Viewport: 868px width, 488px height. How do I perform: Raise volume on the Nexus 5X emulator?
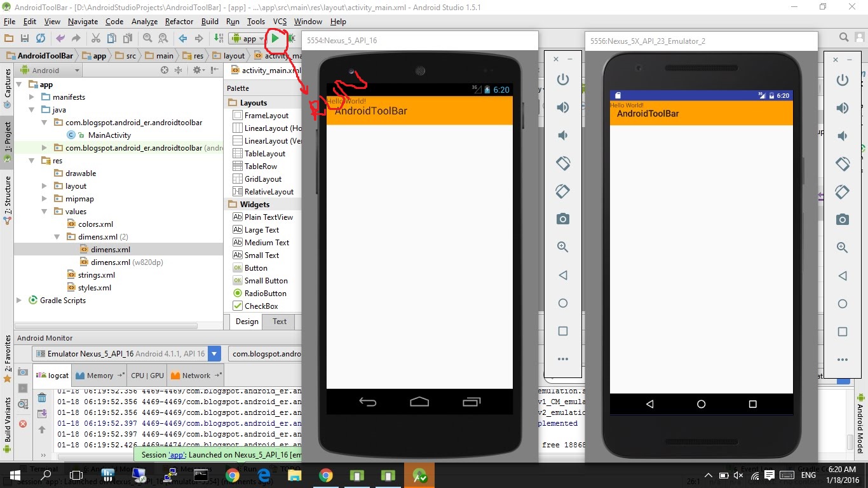(x=842, y=107)
